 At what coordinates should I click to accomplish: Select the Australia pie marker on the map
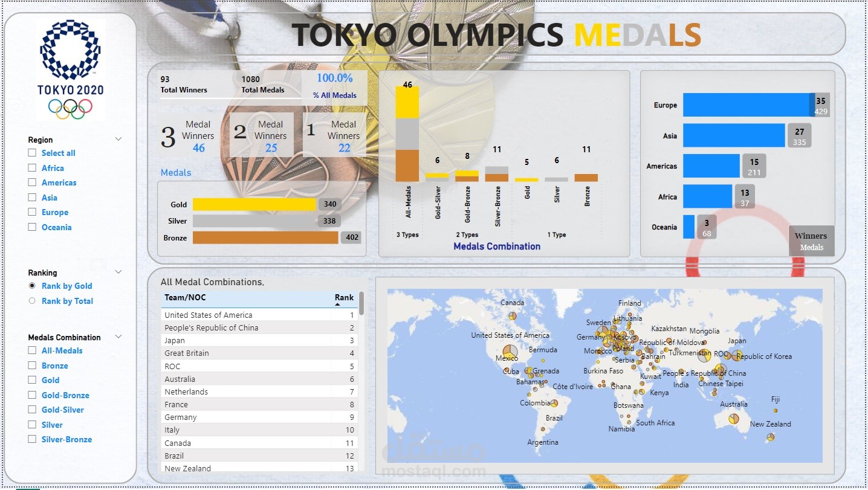pos(734,419)
